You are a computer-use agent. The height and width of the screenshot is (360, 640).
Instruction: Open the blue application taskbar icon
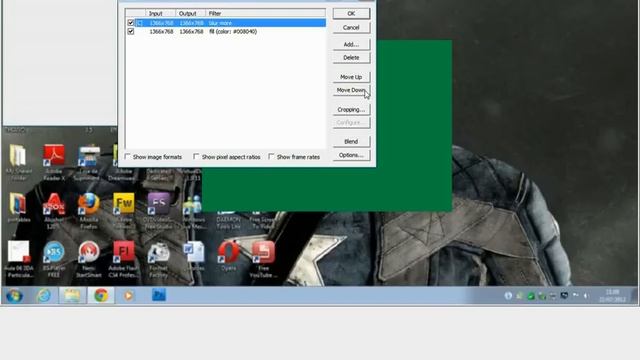(159, 295)
